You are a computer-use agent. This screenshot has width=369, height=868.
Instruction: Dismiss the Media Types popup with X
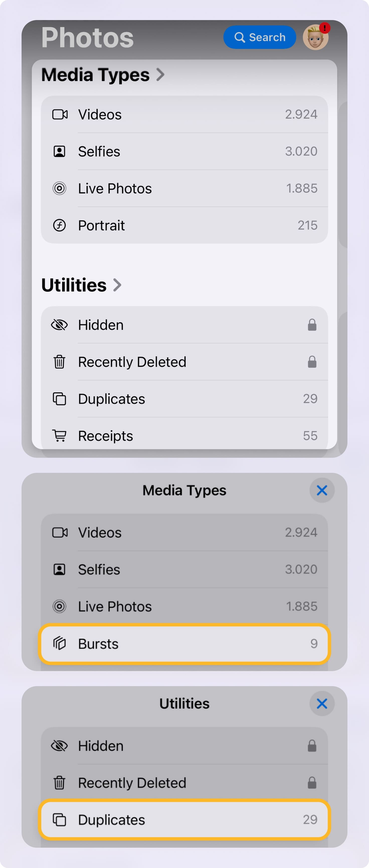(322, 490)
